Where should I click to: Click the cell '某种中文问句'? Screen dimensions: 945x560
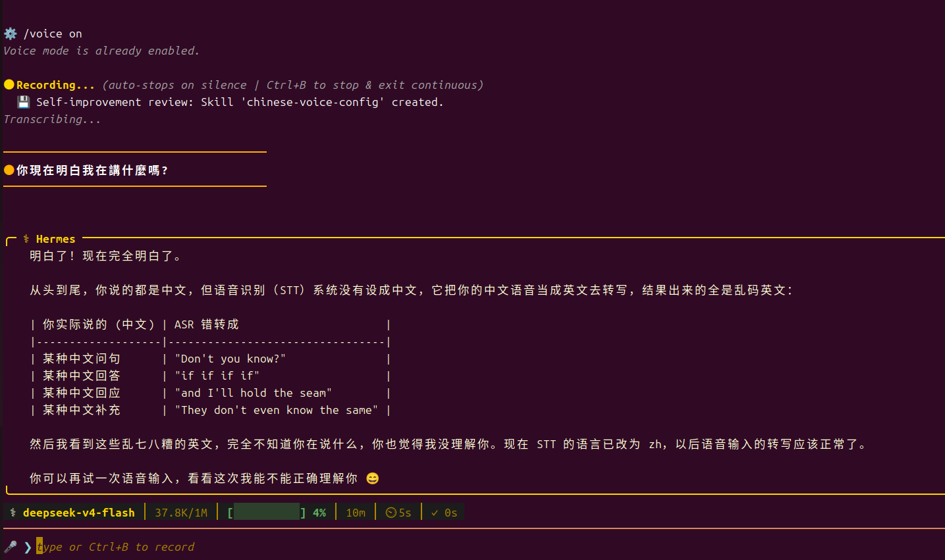(82, 359)
